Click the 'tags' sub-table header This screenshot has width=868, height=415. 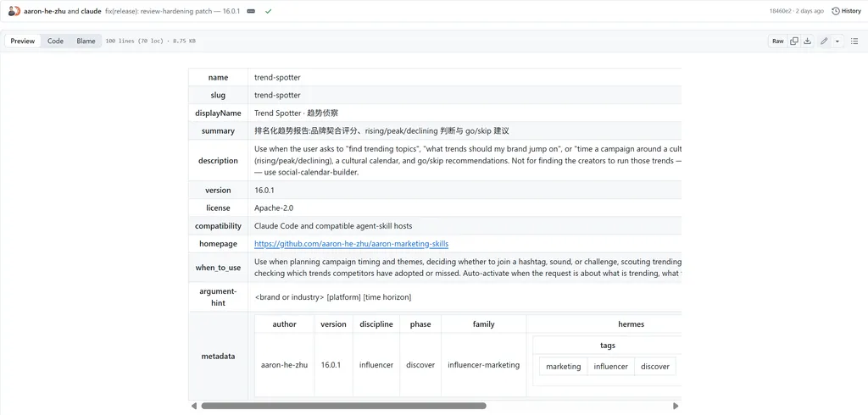click(x=608, y=346)
